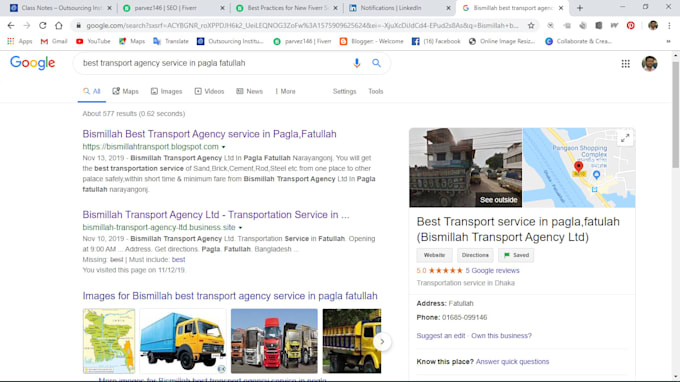Viewport: 680px width, 382px height.
Task: Click Answer quick questions link
Action: (x=512, y=362)
